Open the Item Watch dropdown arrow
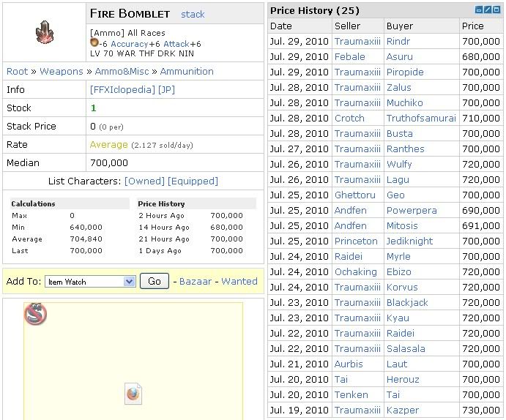This screenshot has height=420, width=506. (x=129, y=282)
